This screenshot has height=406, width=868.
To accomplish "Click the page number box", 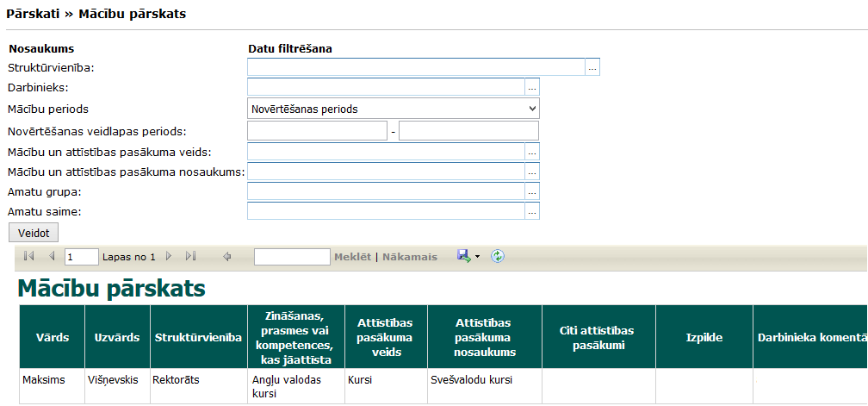I will point(82,257).
